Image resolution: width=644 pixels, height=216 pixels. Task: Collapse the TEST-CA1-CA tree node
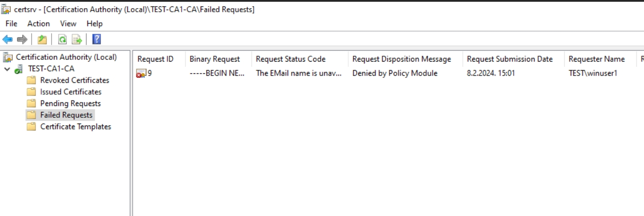point(7,69)
